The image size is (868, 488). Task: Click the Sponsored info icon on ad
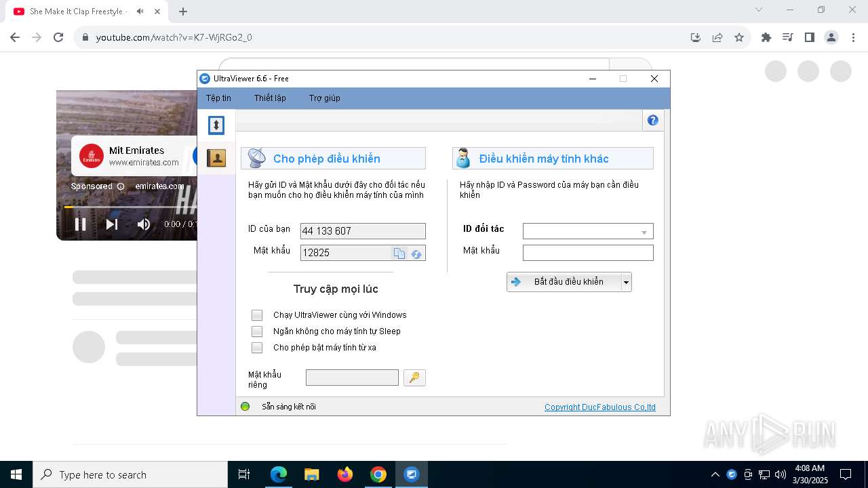point(121,186)
